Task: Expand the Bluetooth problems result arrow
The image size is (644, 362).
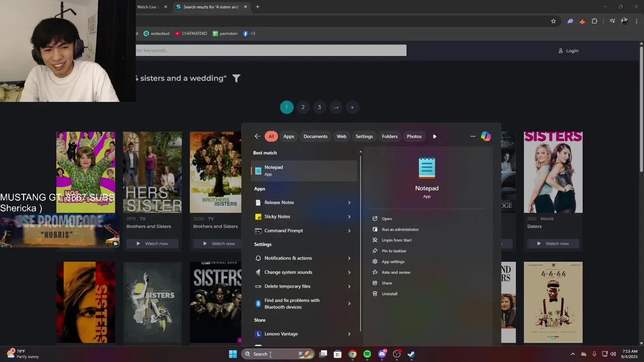Action: coord(349,304)
